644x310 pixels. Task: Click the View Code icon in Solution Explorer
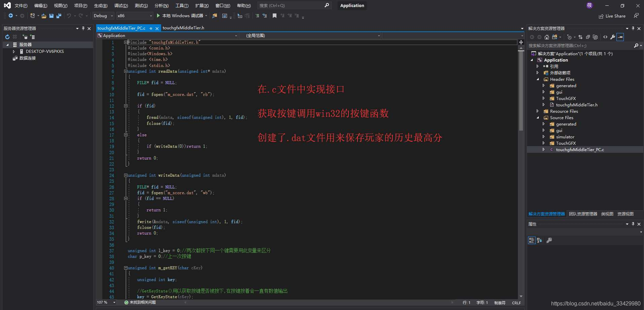point(605,37)
